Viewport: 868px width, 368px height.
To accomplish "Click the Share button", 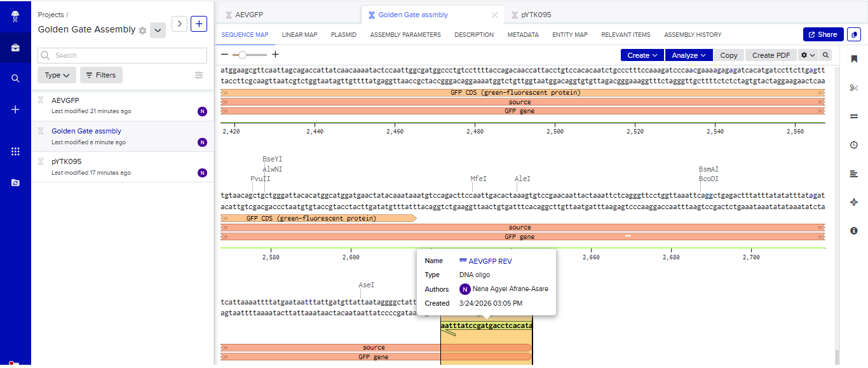I will [823, 34].
